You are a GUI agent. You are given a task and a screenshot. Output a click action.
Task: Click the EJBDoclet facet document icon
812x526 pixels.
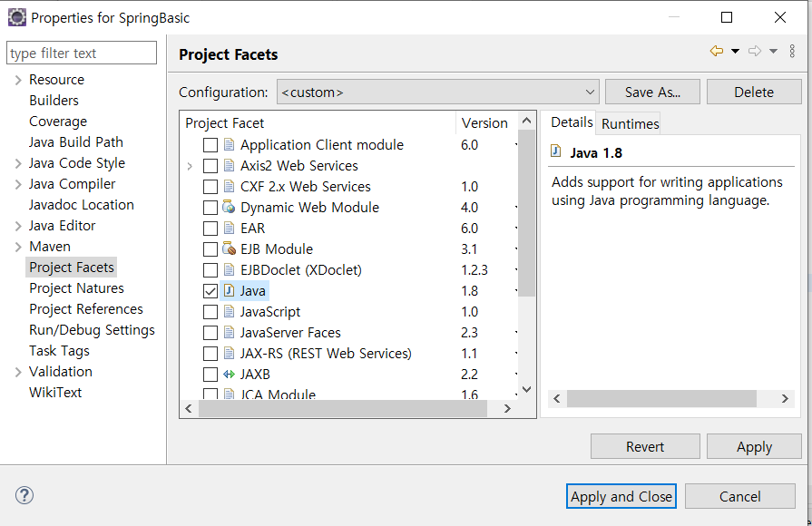(x=229, y=269)
